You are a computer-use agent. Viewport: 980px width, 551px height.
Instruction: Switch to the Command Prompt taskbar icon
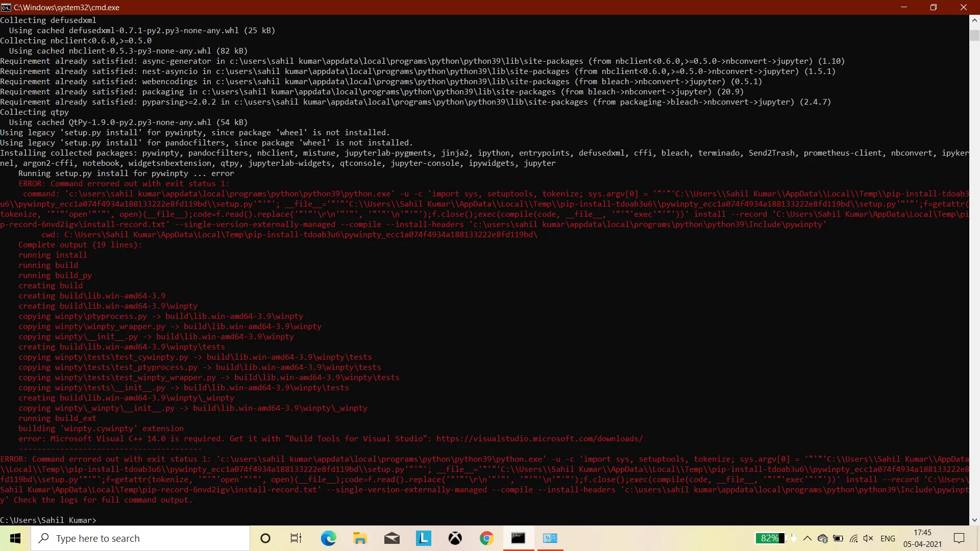point(518,538)
